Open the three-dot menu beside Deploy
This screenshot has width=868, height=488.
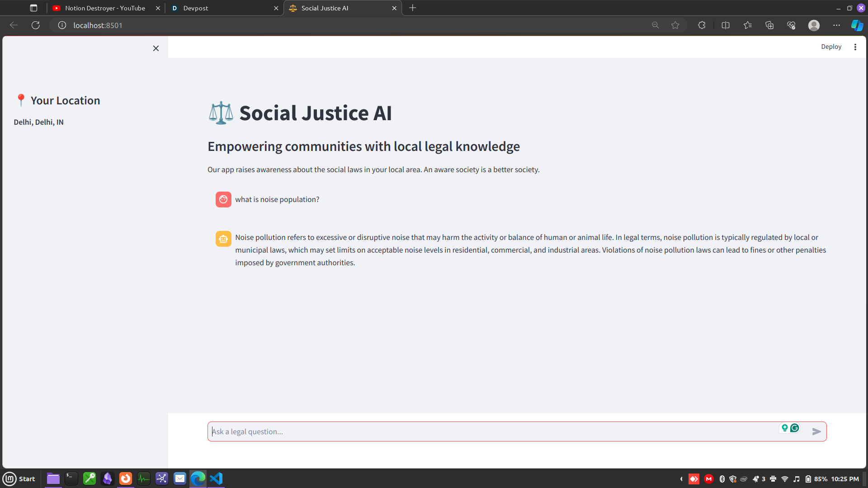(x=855, y=47)
